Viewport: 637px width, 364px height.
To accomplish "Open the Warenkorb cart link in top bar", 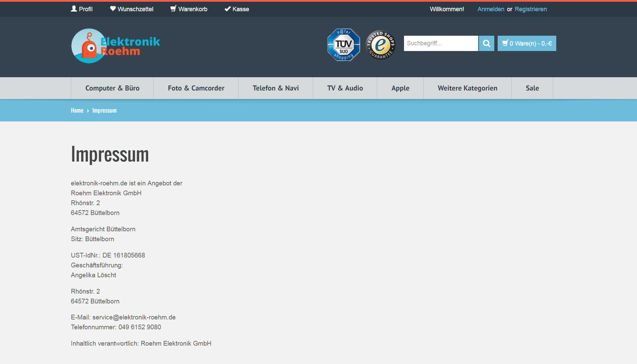I will point(189,9).
